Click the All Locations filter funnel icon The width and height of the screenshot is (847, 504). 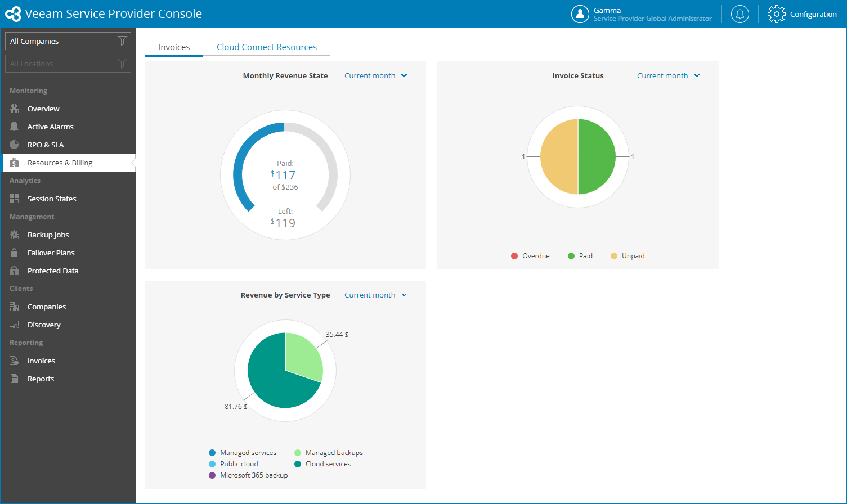[x=122, y=64]
